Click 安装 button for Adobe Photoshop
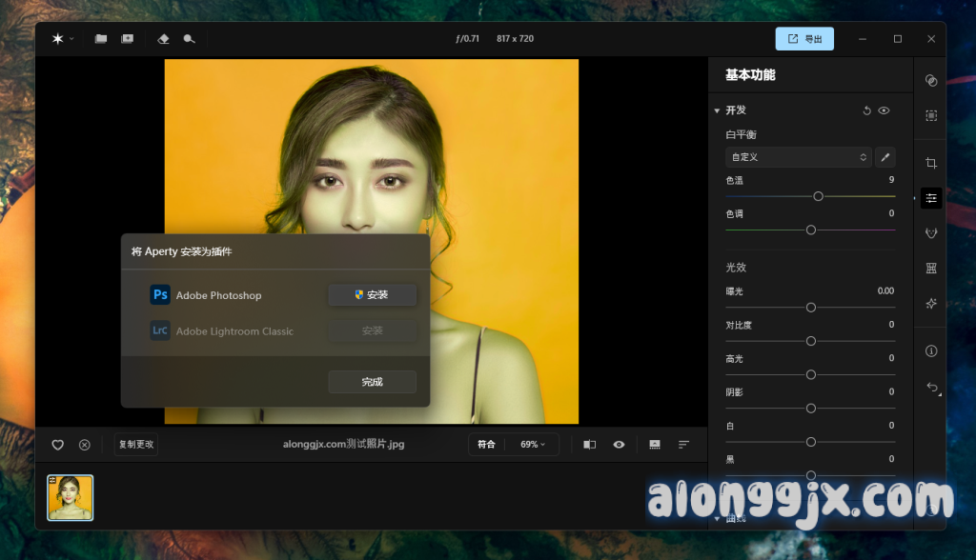The height and width of the screenshot is (560, 976). [372, 295]
